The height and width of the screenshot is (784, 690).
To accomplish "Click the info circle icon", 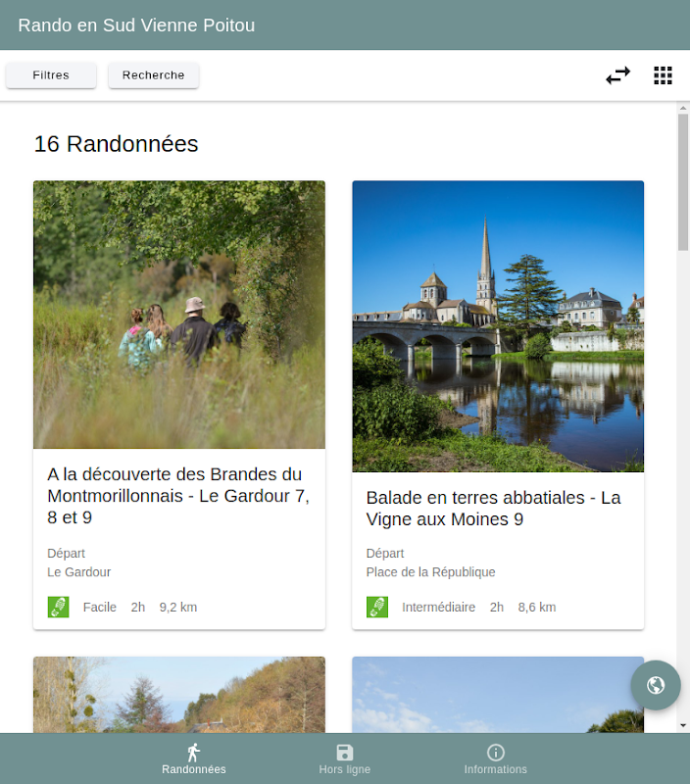I will 496,753.
